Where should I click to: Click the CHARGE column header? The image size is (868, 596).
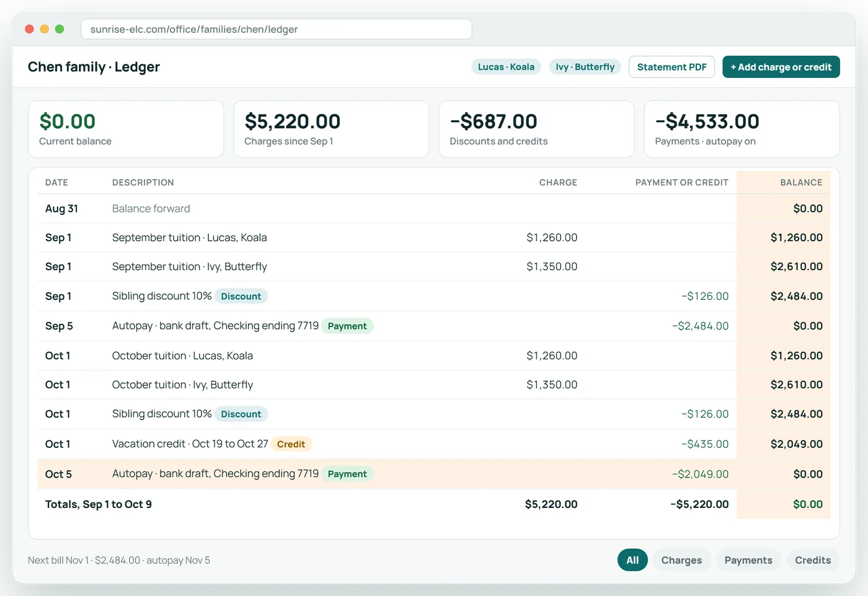(558, 183)
